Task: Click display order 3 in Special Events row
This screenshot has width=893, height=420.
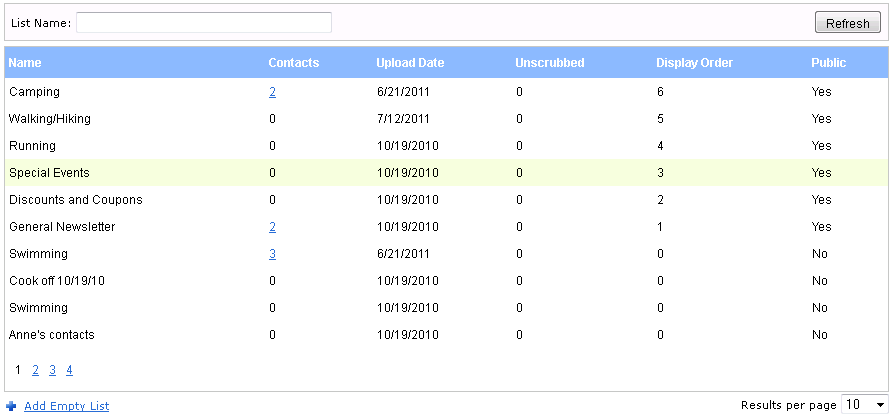Action: [660, 173]
